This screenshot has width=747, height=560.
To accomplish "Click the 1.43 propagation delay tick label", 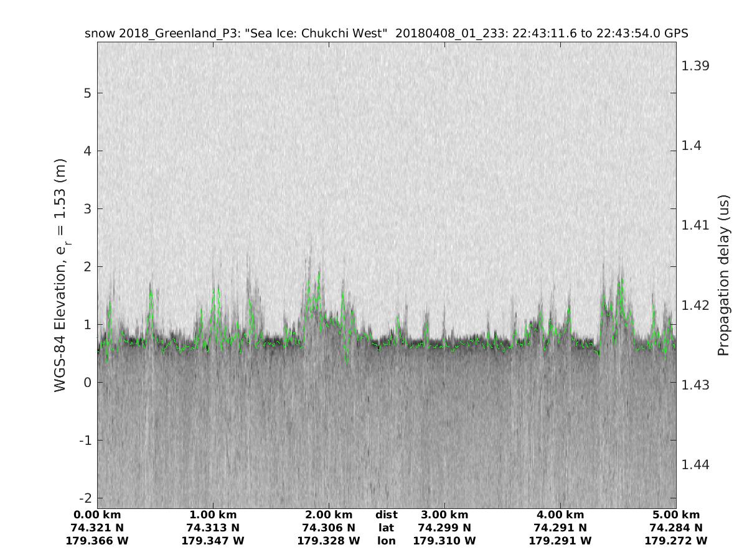I will coord(696,385).
